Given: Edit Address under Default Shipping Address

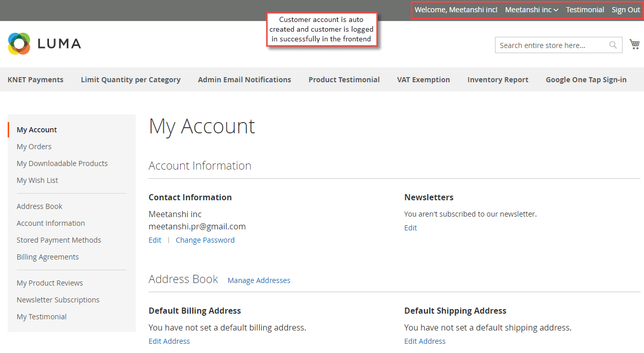Looking at the screenshot, I should pos(425,341).
